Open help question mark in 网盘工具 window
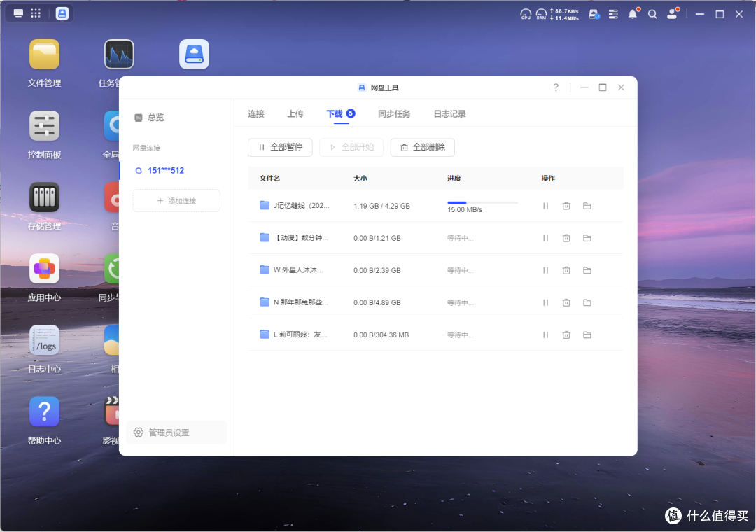 (x=556, y=87)
